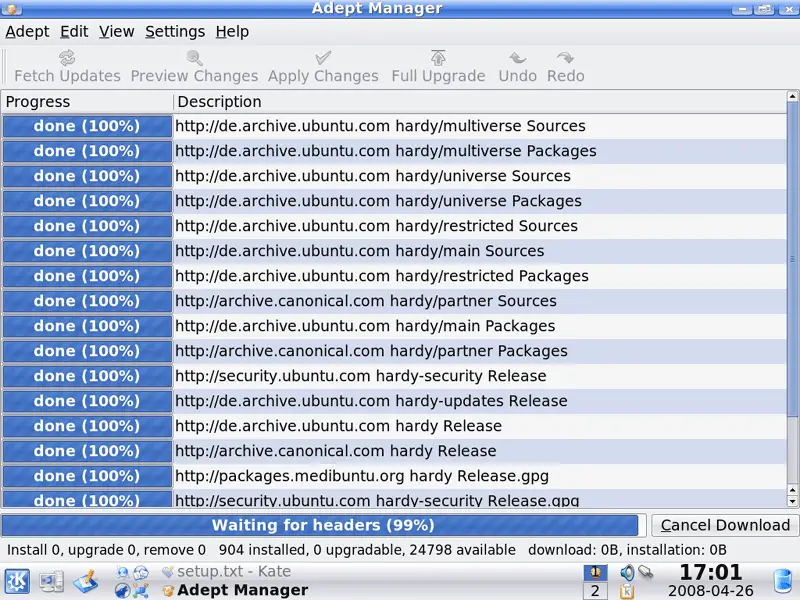Click the Adept Manager title bar icon

tap(11, 8)
